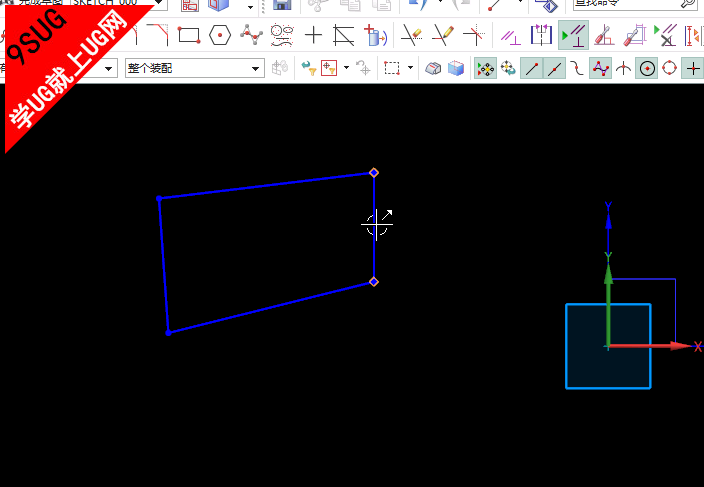Toggle Control Point snap (curved line icon)

coord(577,68)
